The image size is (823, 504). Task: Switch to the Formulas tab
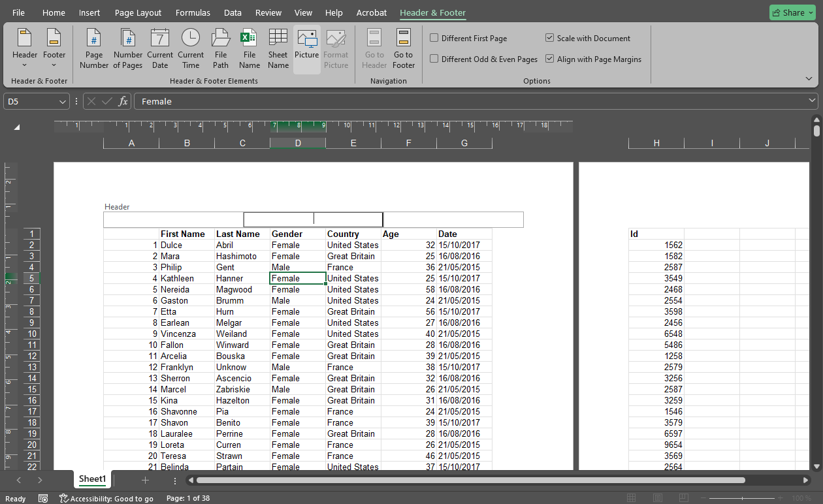click(x=193, y=12)
